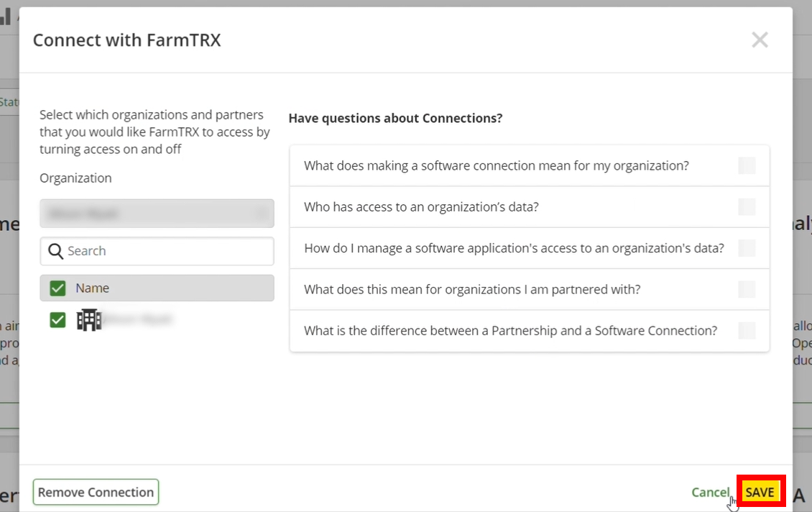This screenshot has height=512, width=812.
Task: Expand 'What does this mean for organizations I am partnered with?'
Action: pyautogui.click(x=530, y=289)
